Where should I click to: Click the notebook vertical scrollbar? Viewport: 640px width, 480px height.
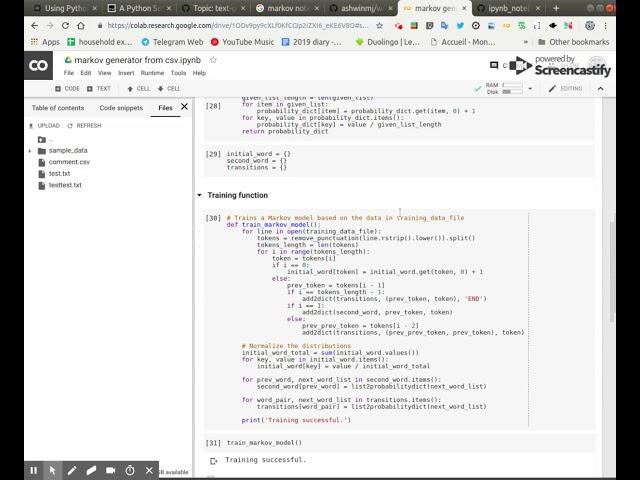point(612,271)
